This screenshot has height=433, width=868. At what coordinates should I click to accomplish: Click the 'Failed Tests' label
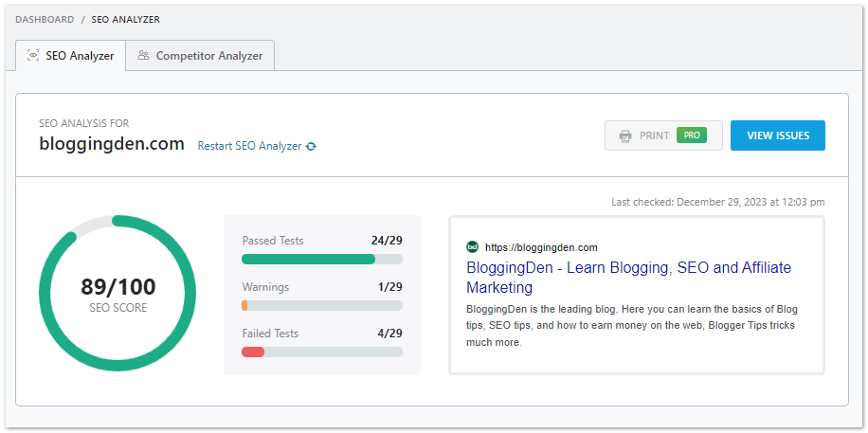270,334
